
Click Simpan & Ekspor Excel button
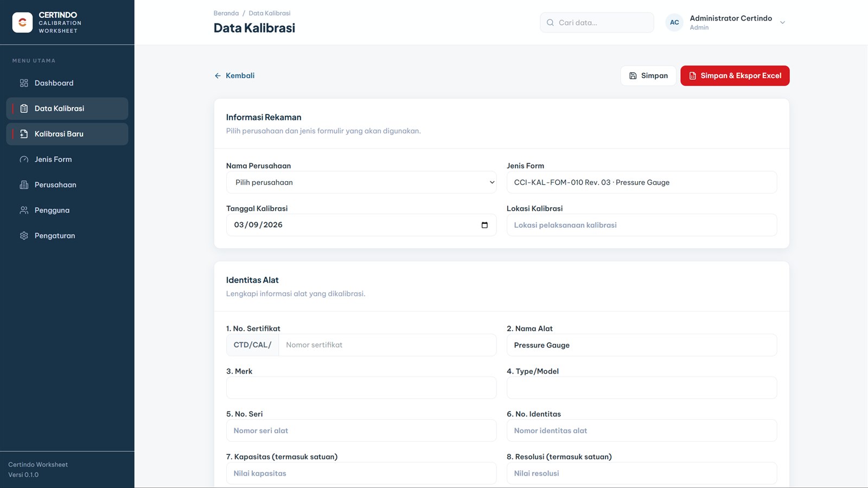[735, 76]
